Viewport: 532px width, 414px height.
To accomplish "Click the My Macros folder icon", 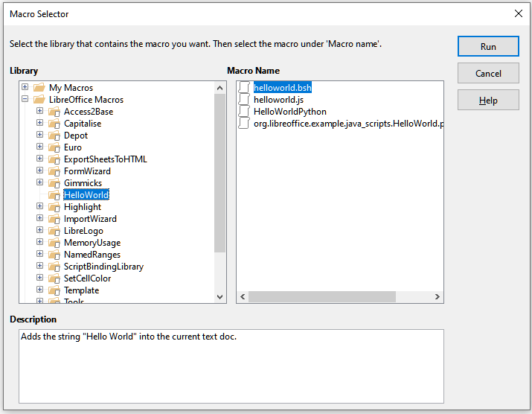I will click(x=39, y=88).
